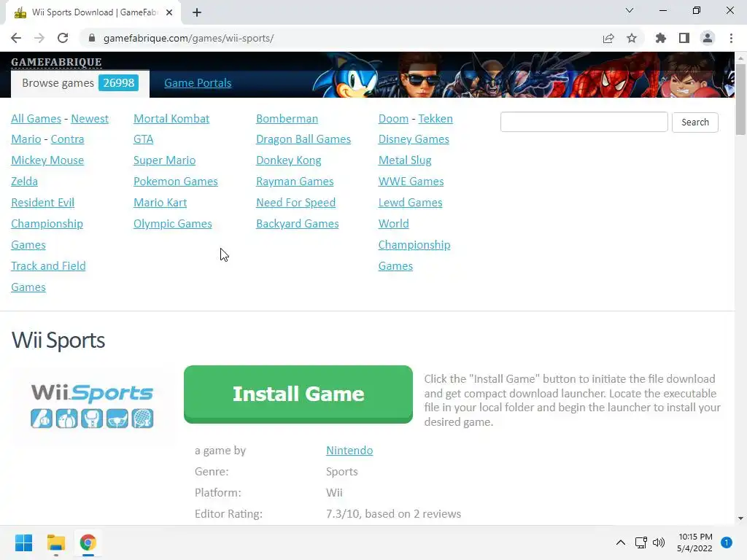Click the address bar URL
747x560 pixels.
pyautogui.click(x=188, y=38)
